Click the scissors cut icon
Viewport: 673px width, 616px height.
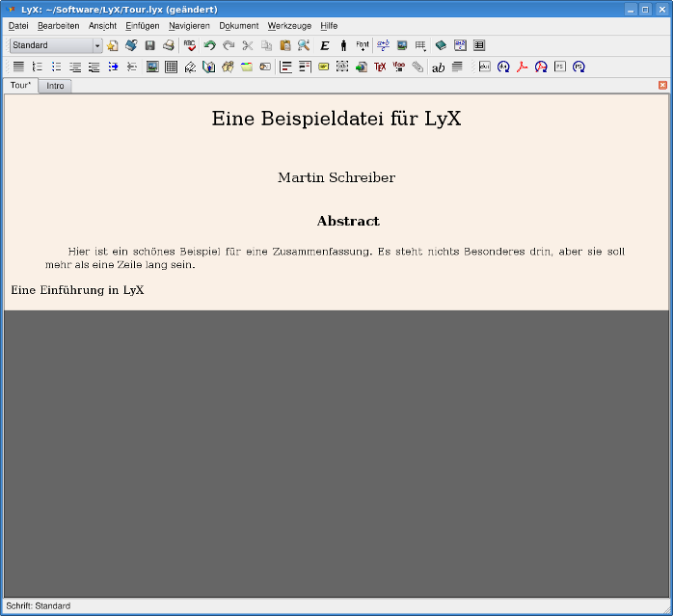pyautogui.click(x=248, y=45)
